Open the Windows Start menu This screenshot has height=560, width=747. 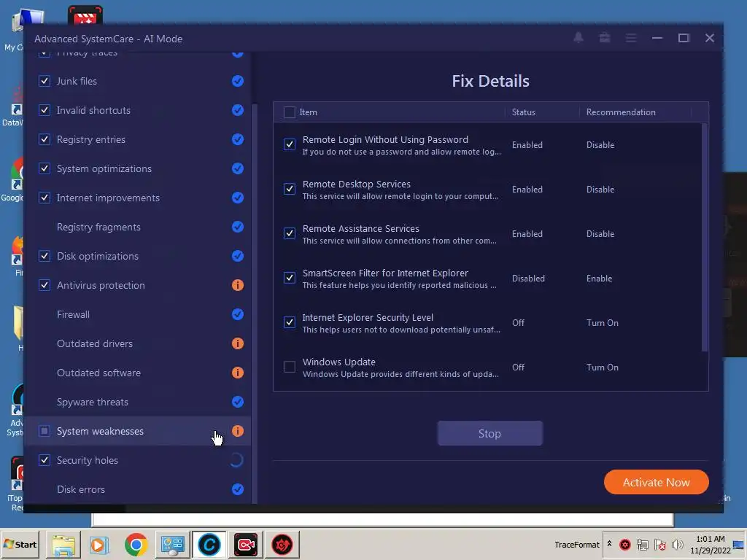click(20, 544)
